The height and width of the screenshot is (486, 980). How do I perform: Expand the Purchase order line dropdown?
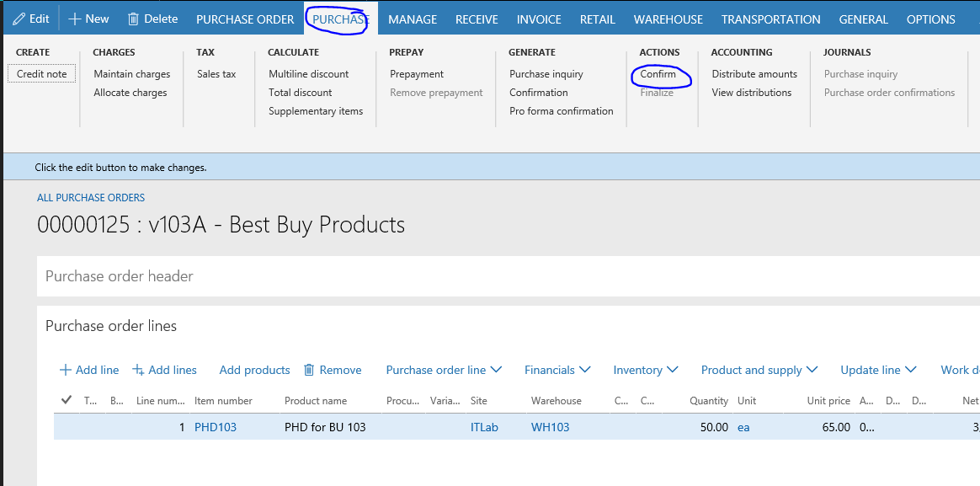(444, 371)
